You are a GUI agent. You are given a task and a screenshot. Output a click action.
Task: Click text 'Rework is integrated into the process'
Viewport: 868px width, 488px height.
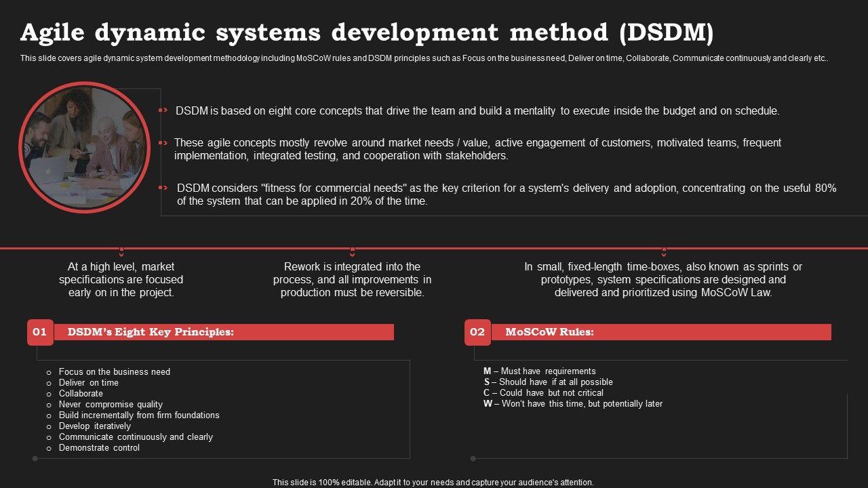(x=353, y=280)
